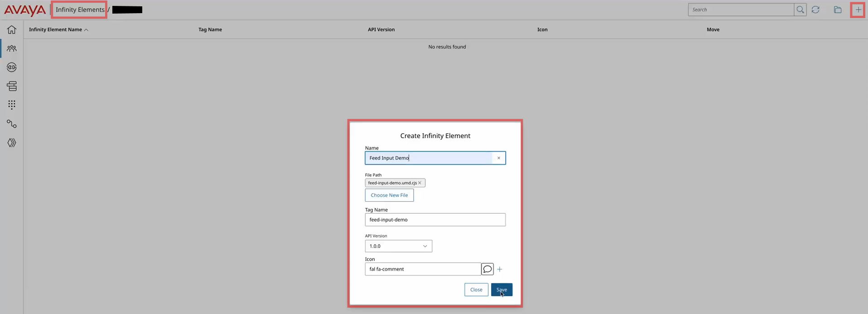Click the Avaya logo
868x314 pixels.
25,10
